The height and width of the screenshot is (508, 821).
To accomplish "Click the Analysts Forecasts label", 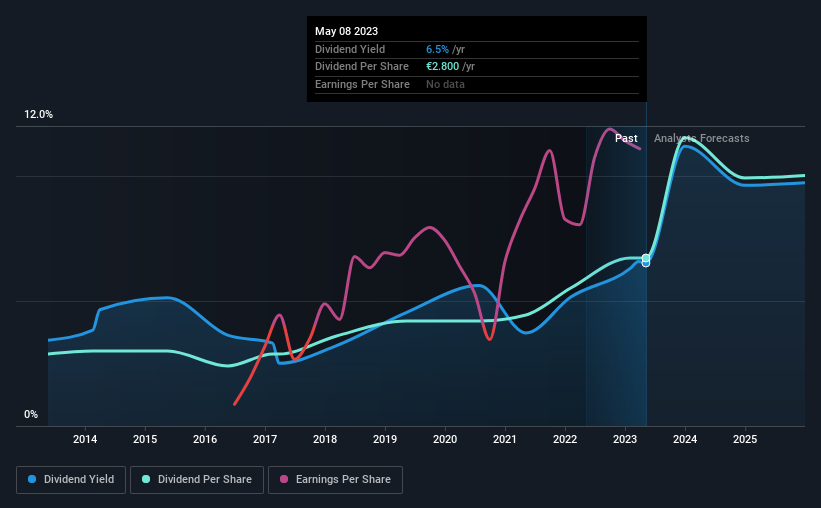I will tap(702, 138).
